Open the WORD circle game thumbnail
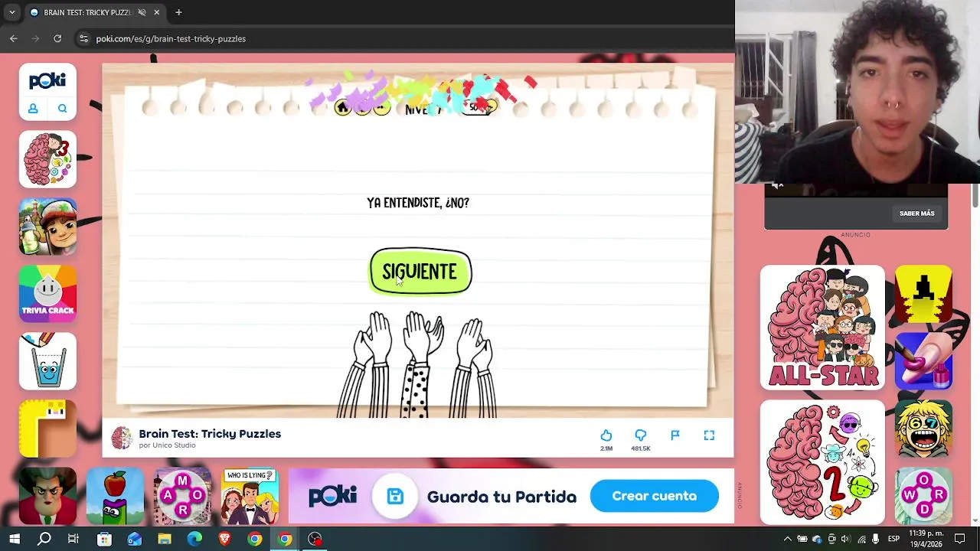This screenshot has height=551, width=980. 923,496
